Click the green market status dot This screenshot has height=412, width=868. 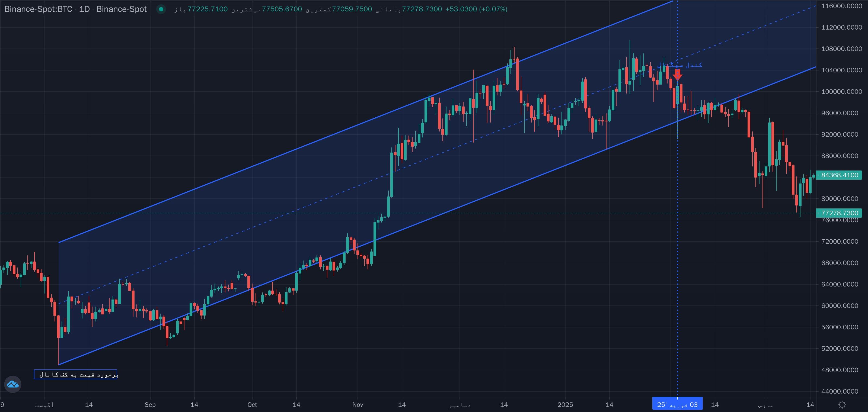click(161, 9)
